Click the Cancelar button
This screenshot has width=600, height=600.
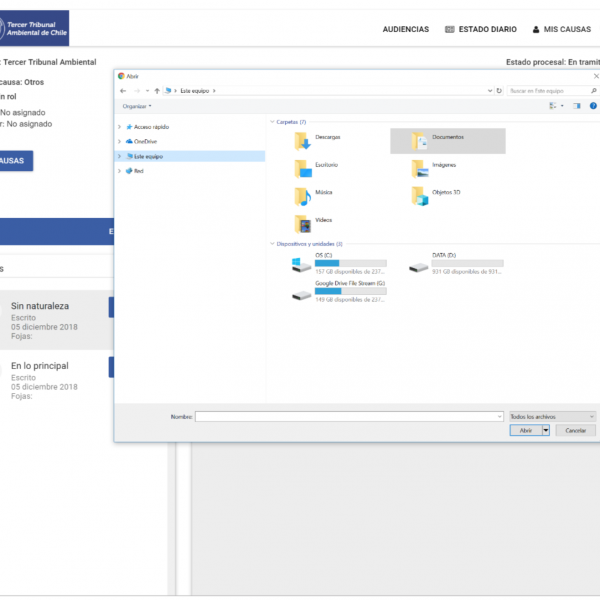[575, 430]
